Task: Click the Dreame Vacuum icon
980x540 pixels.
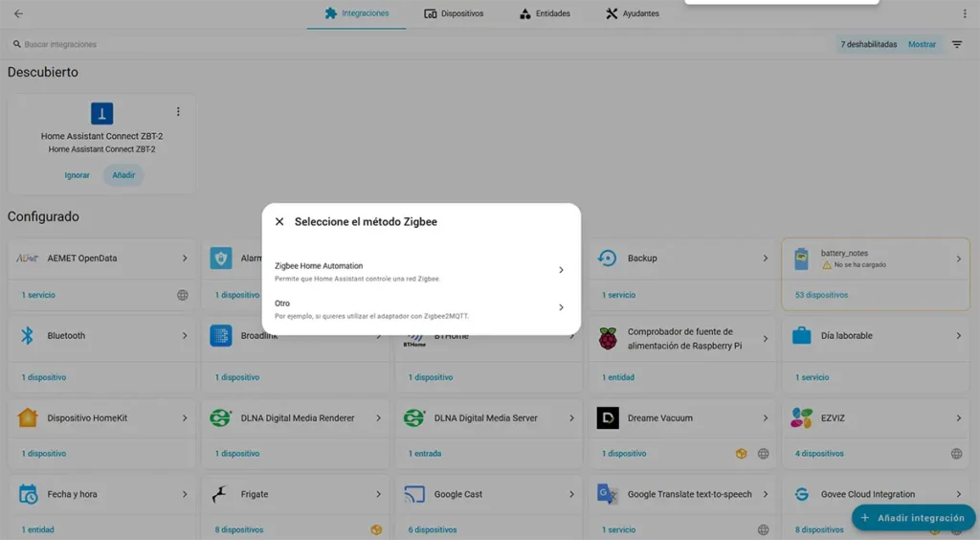Action: tap(608, 418)
